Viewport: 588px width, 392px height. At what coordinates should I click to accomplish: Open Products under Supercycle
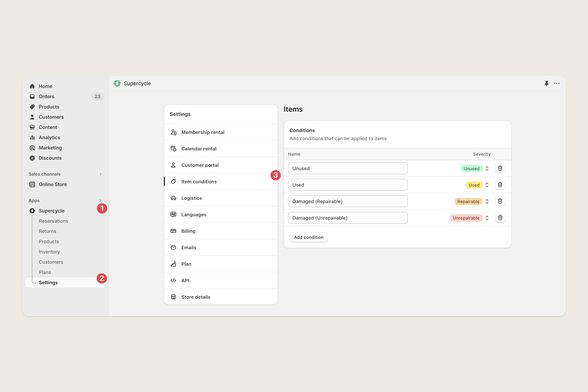click(x=49, y=241)
